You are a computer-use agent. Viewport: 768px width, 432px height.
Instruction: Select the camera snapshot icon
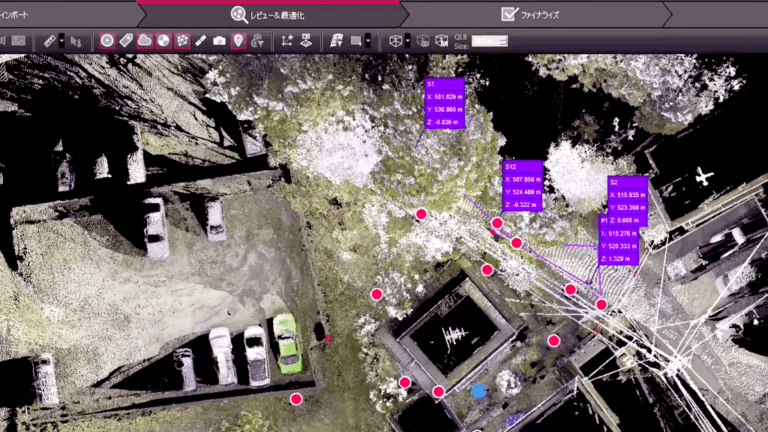219,41
